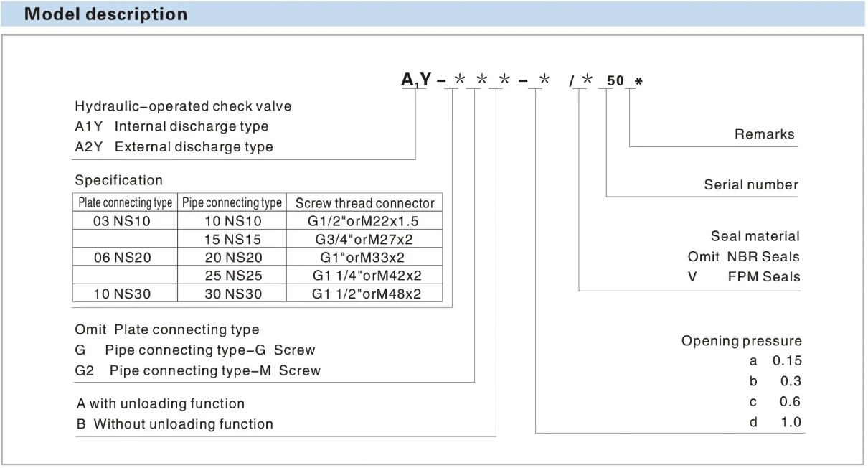Click the "Opening pressure" label

pyautogui.click(x=741, y=341)
